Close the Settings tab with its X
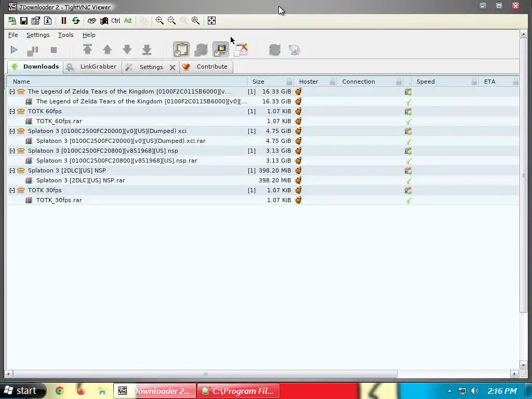 [x=172, y=68]
